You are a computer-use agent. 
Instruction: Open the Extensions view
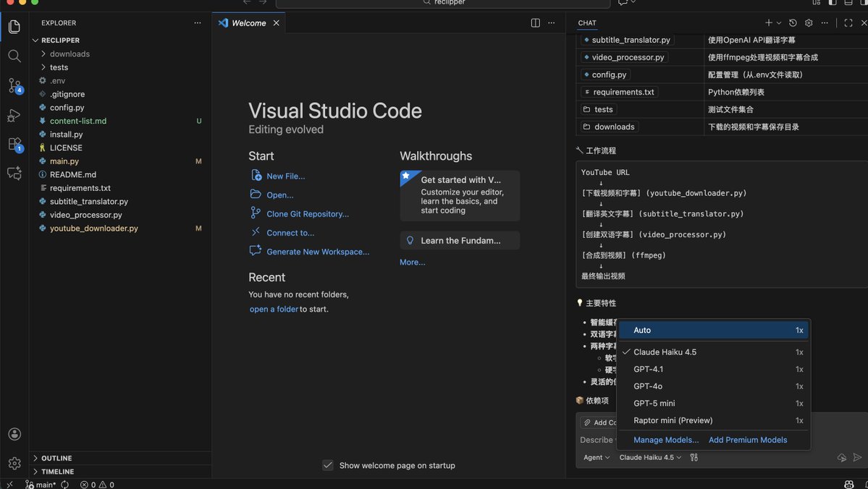[x=14, y=145]
